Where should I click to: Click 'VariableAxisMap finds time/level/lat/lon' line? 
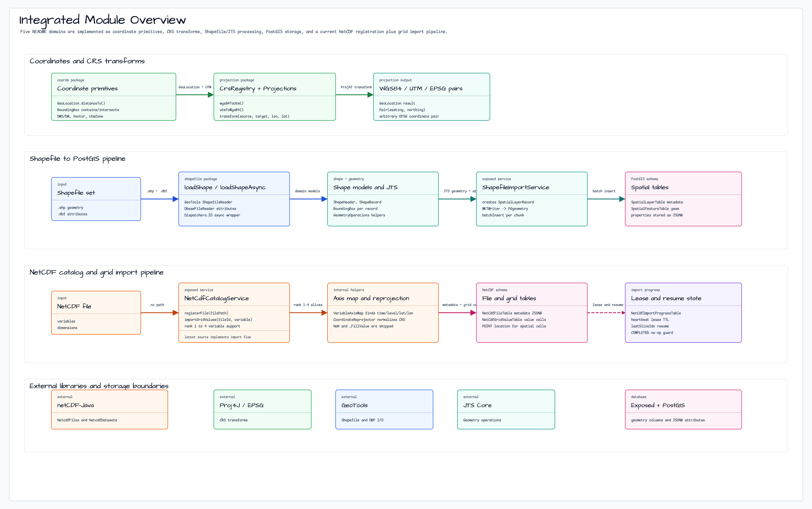click(373, 313)
